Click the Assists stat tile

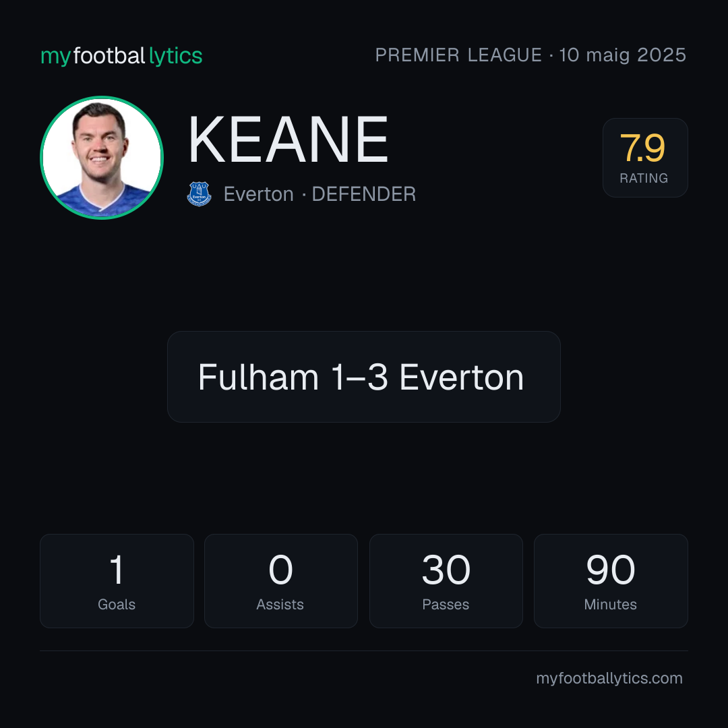281,581
